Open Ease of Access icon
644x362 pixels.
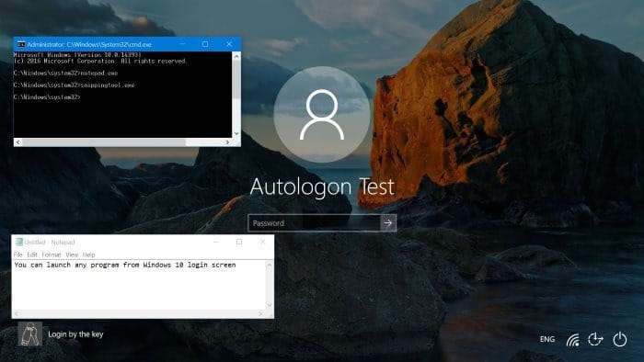(x=595, y=339)
